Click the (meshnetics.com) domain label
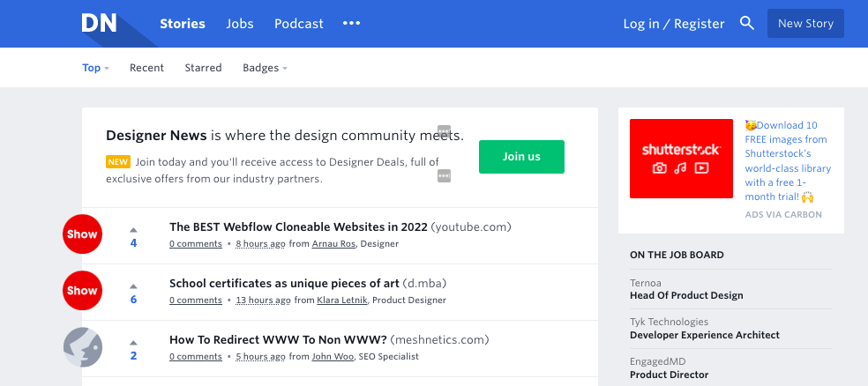The height and width of the screenshot is (386, 868). [439, 339]
